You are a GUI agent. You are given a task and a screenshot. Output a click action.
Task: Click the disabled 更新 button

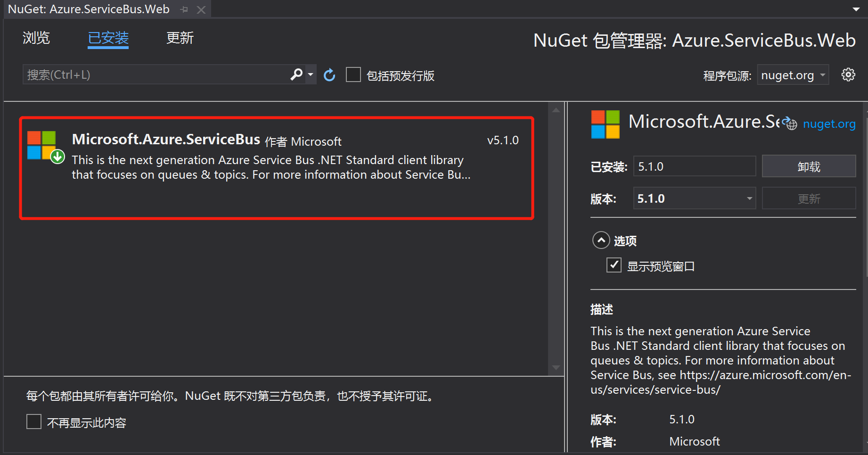(x=809, y=199)
